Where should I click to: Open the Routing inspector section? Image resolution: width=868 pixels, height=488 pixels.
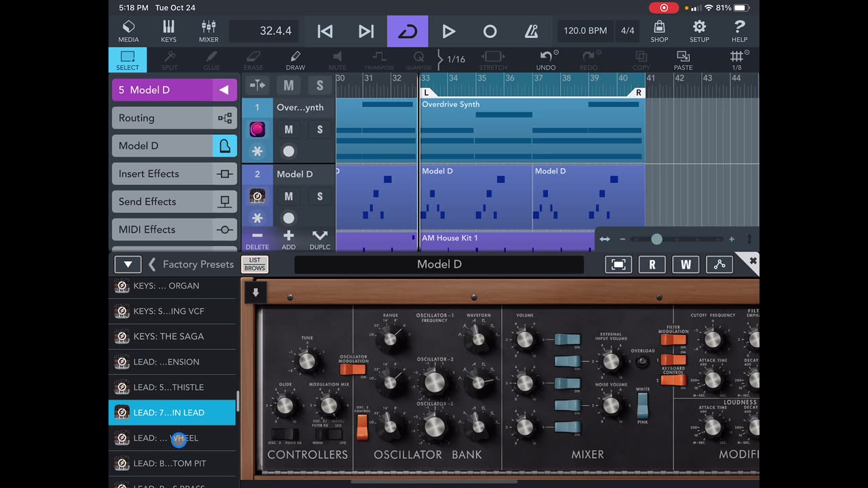[x=174, y=118]
